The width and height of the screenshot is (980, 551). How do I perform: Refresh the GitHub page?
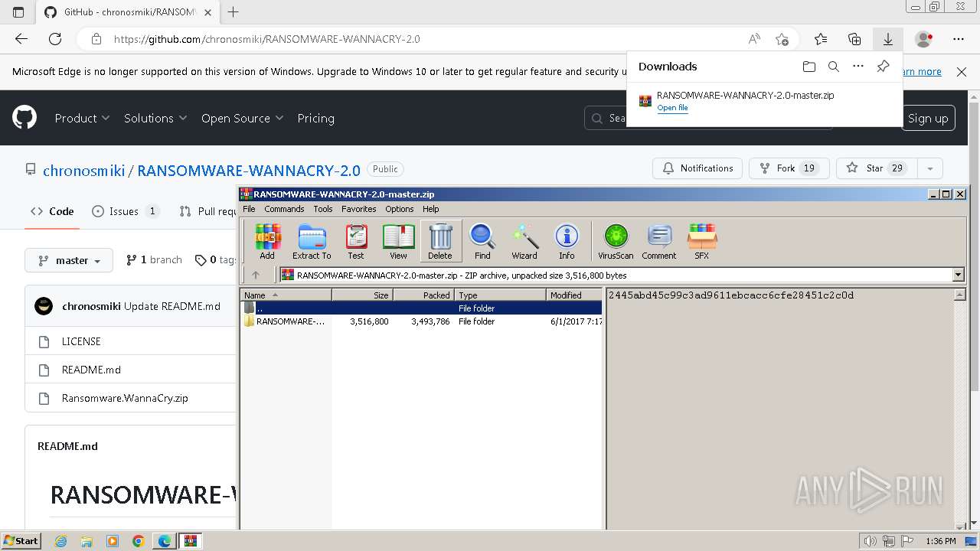point(55,39)
